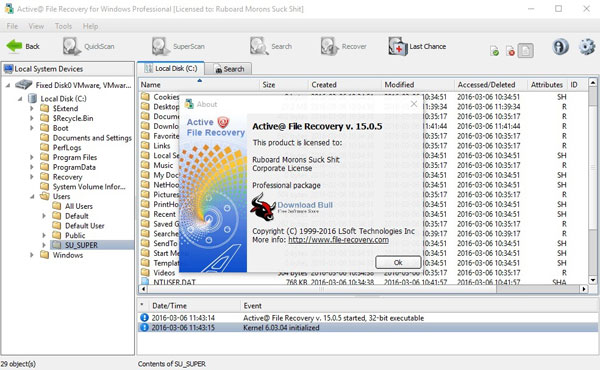Switch to the Search tab
Screen dimensions: 600x370
(228, 69)
